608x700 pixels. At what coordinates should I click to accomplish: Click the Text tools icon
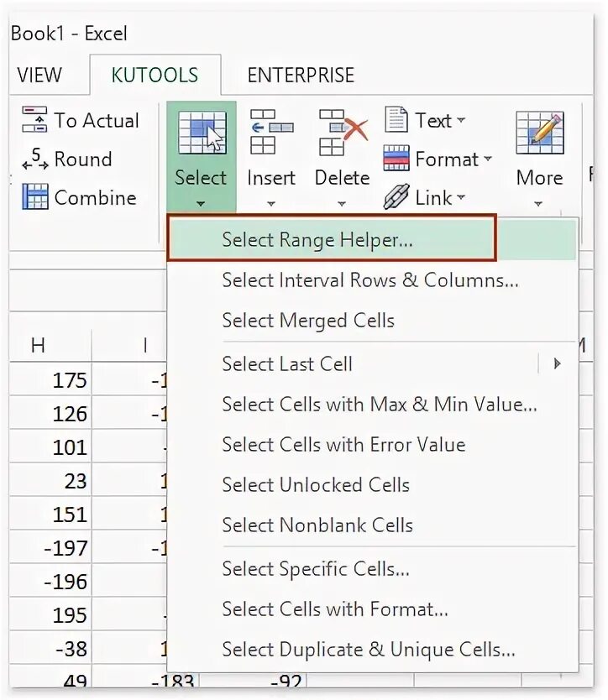(x=396, y=120)
